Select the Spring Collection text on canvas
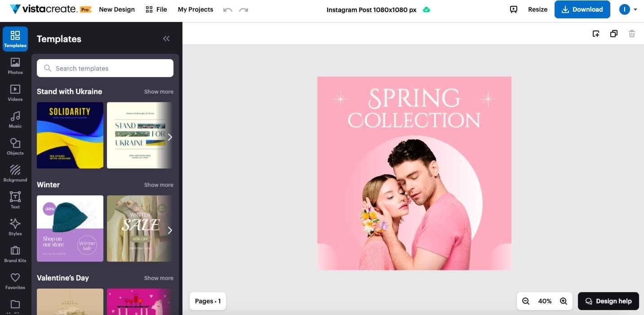 (414, 108)
